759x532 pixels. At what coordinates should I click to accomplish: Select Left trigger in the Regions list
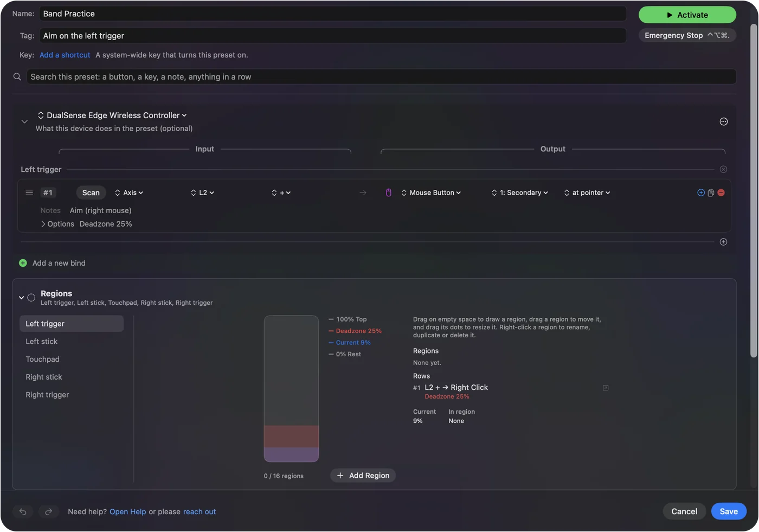point(72,324)
